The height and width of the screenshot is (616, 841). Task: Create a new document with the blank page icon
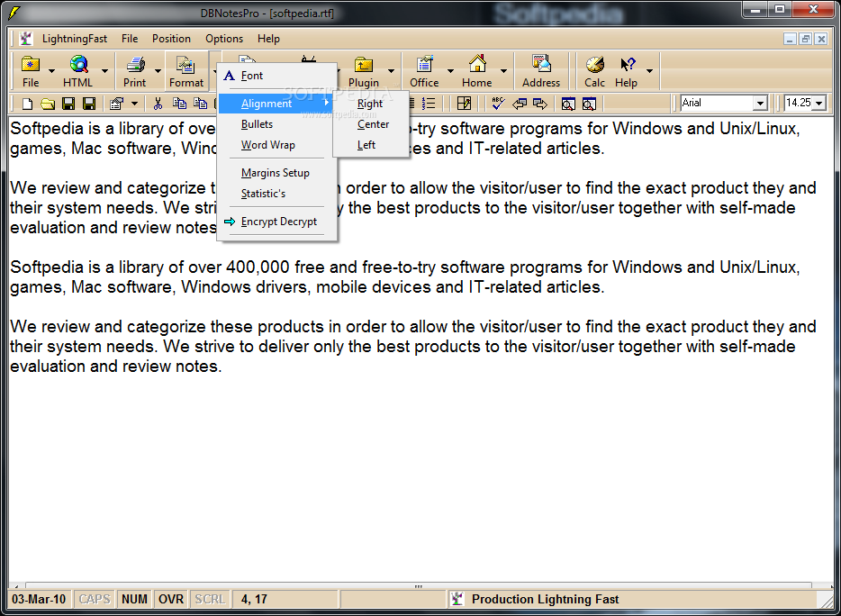[27, 103]
